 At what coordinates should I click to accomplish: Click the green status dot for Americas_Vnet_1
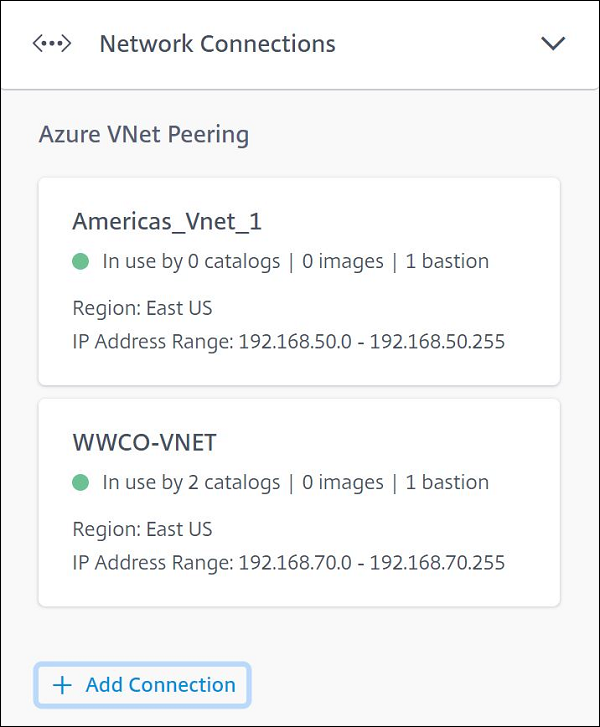click(81, 262)
